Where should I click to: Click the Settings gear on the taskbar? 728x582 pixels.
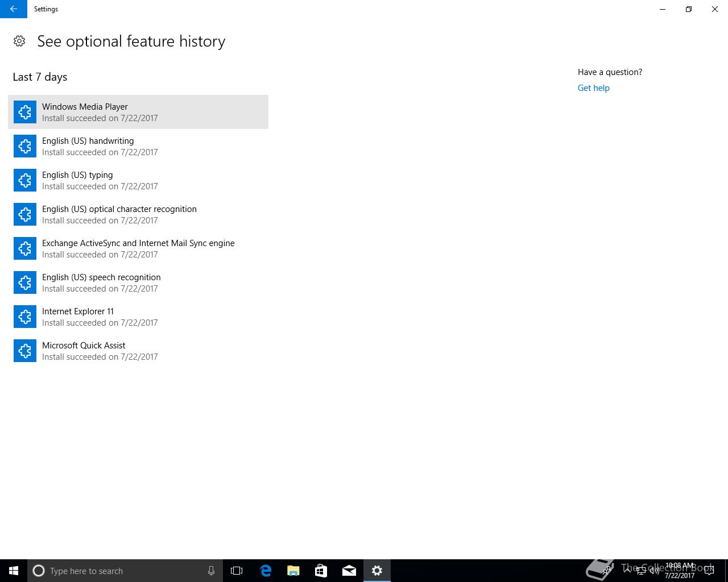[x=377, y=571]
